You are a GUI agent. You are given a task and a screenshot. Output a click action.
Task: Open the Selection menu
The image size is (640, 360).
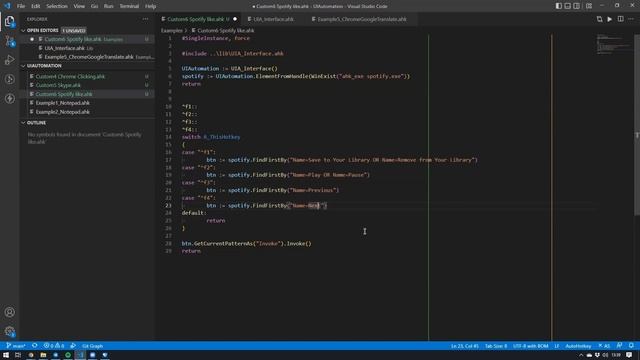tap(57, 6)
